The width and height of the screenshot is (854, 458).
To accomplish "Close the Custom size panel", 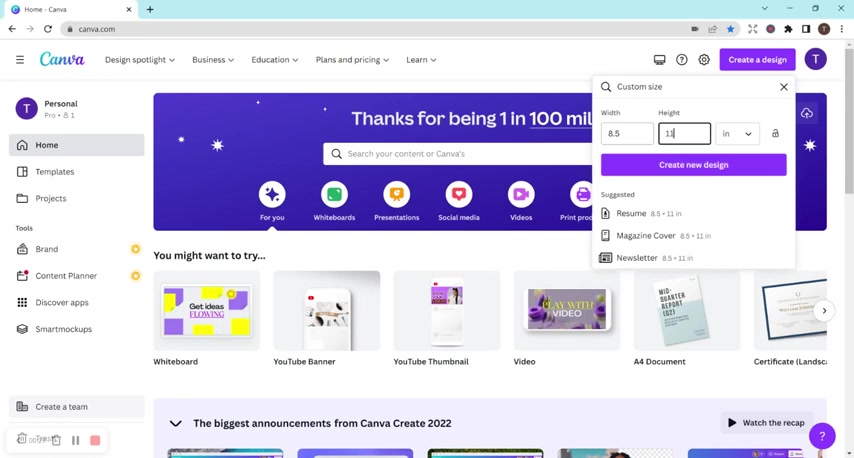I will [x=783, y=87].
